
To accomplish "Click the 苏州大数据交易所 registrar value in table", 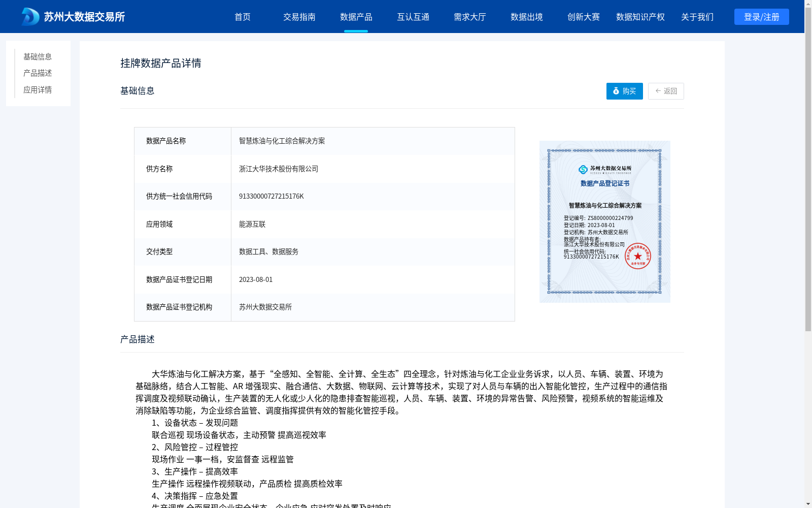I will pos(265,307).
